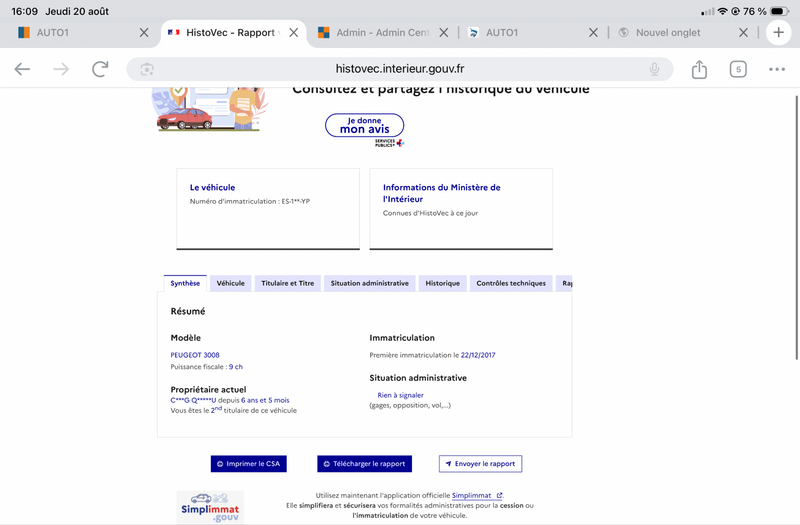Click the histovec.interieur.gouv.fr address field

pos(399,69)
